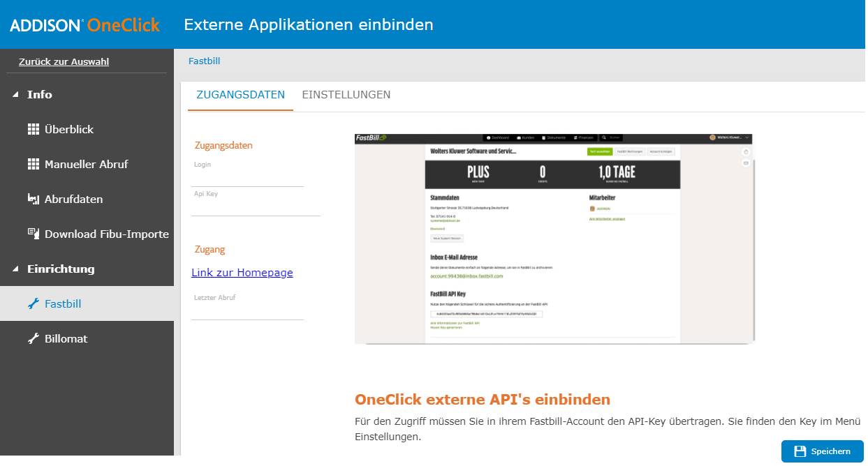Click the Einrichtung section heading
Viewport: 868px width, 466px height.
[x=61, y=269]
